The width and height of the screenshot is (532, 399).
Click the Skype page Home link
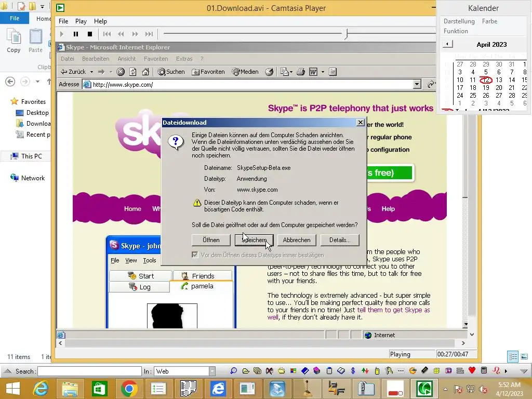click(132, 209)
